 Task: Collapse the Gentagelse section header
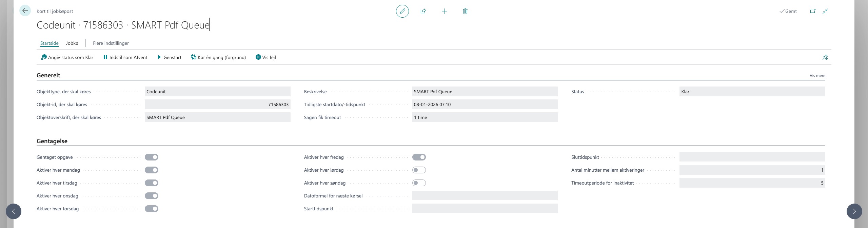(x=52, y=141)
